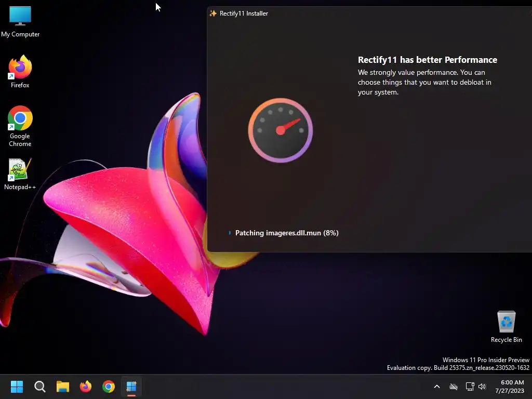Open taskbar Search
The height and width of the screenshot is (399, 532).
39,387
